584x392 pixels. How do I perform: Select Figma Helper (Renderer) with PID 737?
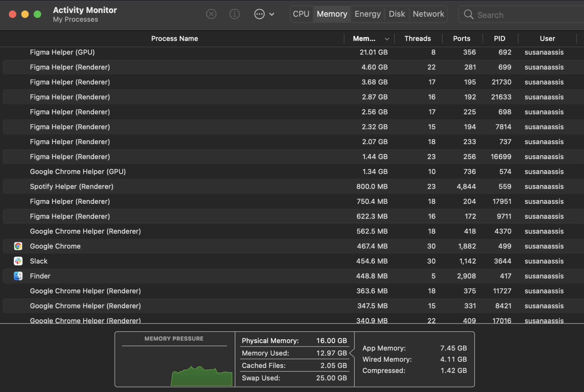[293, 142]
